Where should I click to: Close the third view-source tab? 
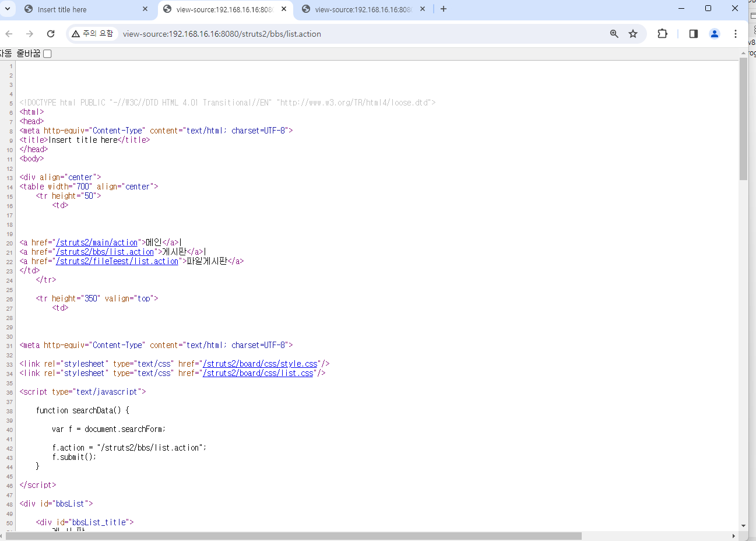(x=423, y=9)
